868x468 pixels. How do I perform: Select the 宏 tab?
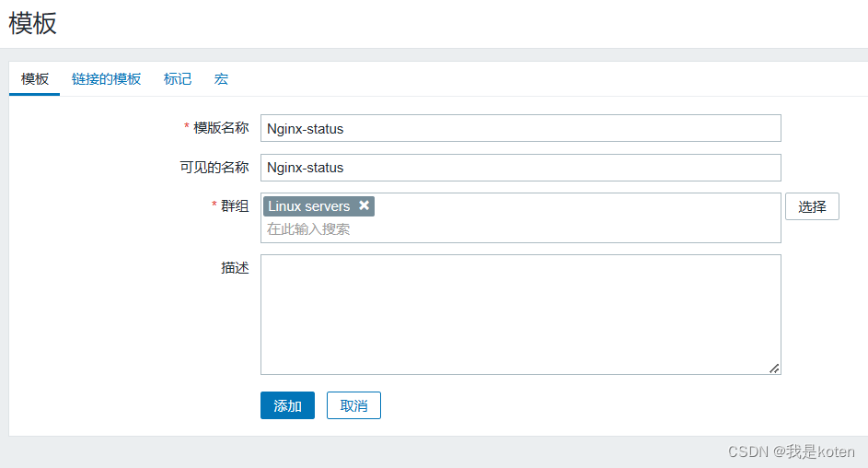tap(221, 79)
